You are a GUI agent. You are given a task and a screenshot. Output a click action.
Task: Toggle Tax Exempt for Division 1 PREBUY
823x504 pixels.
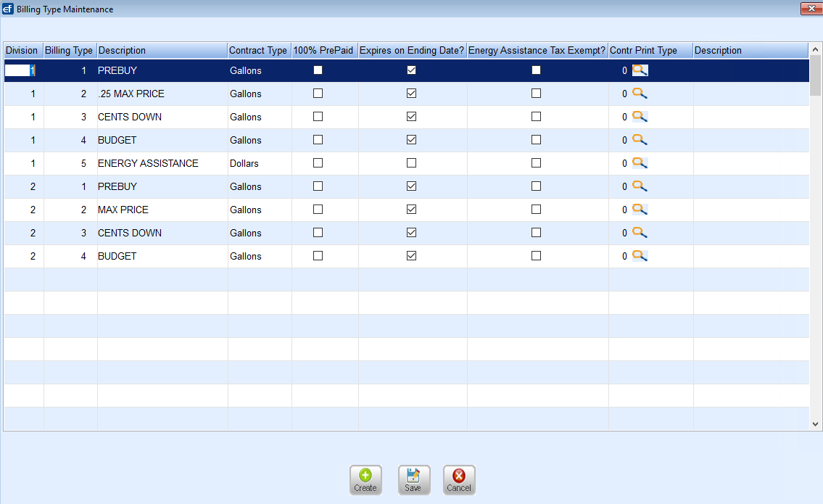point(536,70)
